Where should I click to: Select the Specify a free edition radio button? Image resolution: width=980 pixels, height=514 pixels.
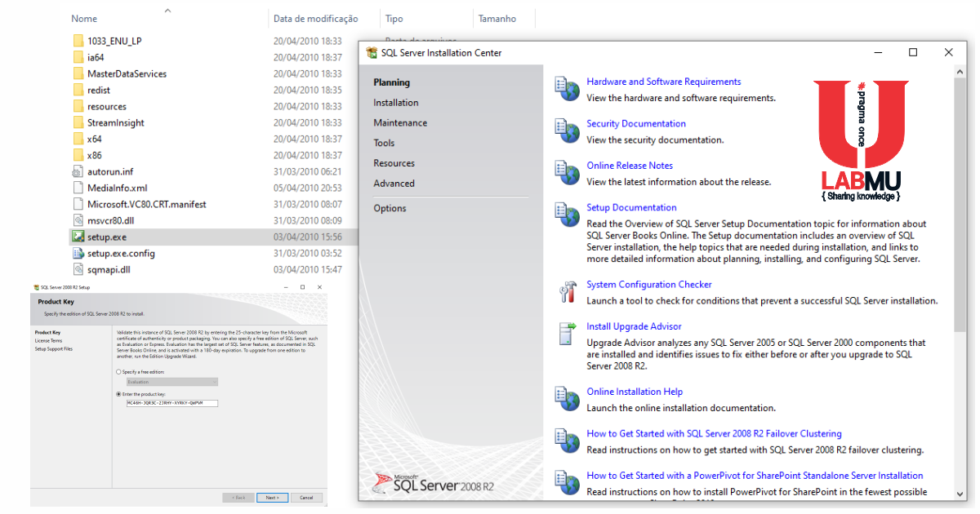coord(118,371)
